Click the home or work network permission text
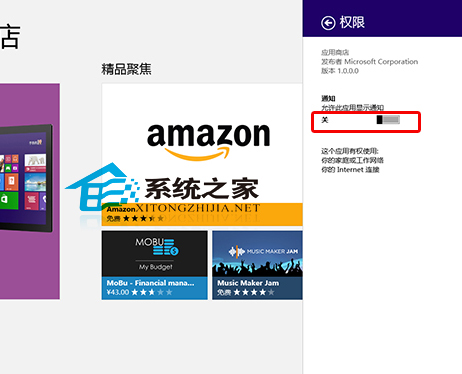The image size is (462, 374). [352, 160]
